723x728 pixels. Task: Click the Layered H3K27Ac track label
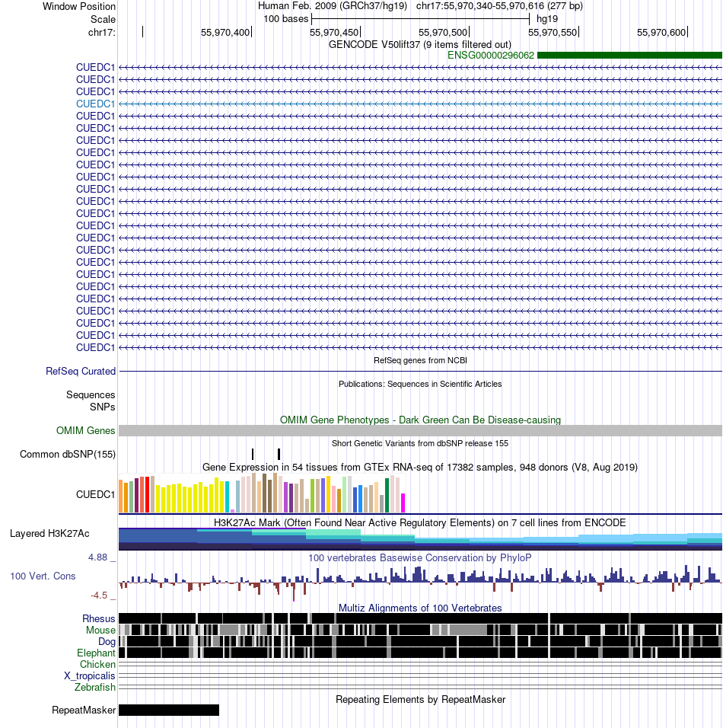tap(49, 534)
